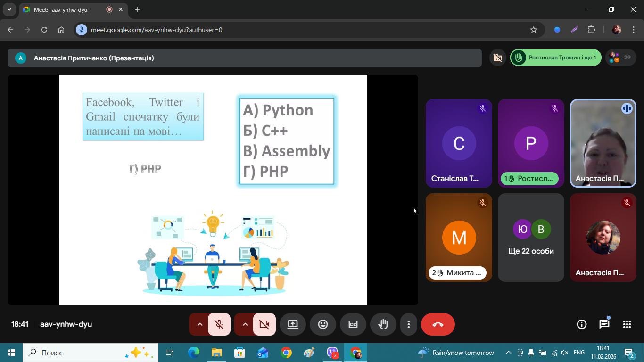644x362 pixels.
Task: Open Viber from the taskbar
Action: click(332, 353)
